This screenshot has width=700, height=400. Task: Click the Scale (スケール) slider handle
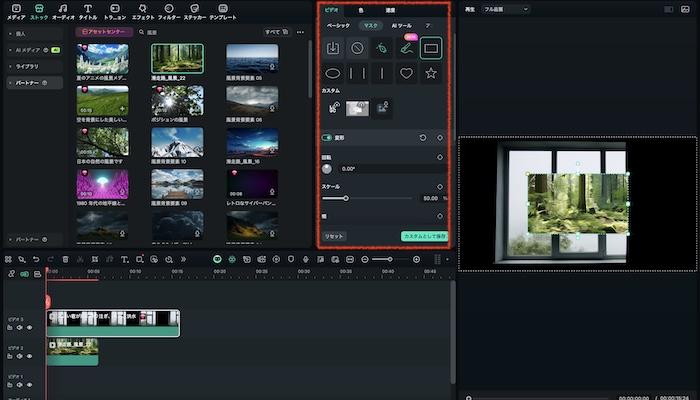pyautogui.click(x=346, y=198)
